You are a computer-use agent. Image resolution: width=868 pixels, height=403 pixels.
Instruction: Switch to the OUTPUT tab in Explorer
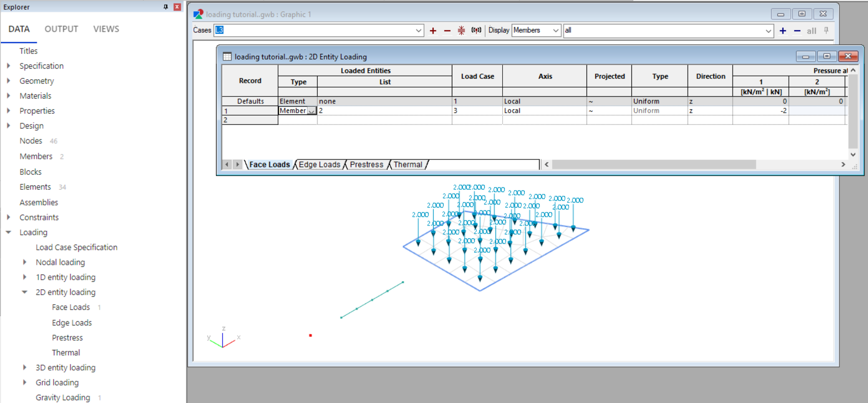[x=62, y=29]
